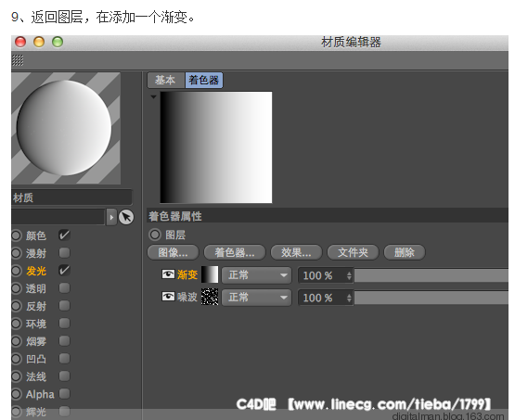Click the gradient layer thumbnail icon
The width and height of the screenshot is (515, 420).
coord(210,274)
